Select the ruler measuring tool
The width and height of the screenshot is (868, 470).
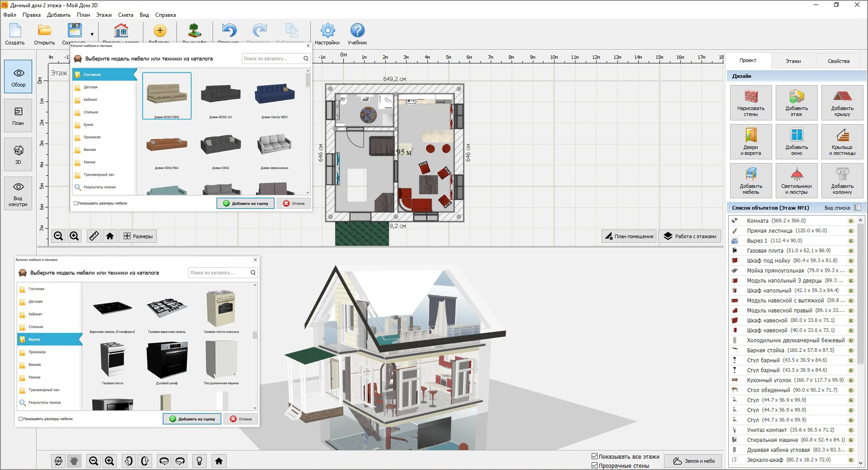(x=94, y=236)
